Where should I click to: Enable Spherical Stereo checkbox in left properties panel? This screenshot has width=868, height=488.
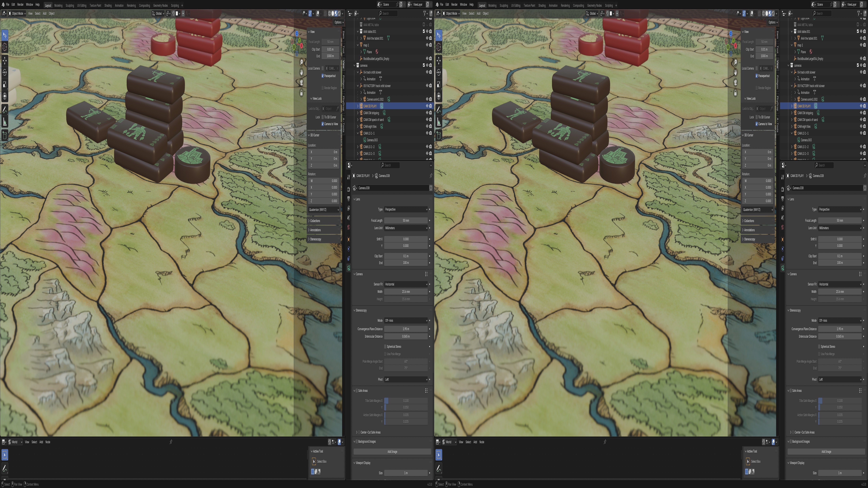(385, 347)
